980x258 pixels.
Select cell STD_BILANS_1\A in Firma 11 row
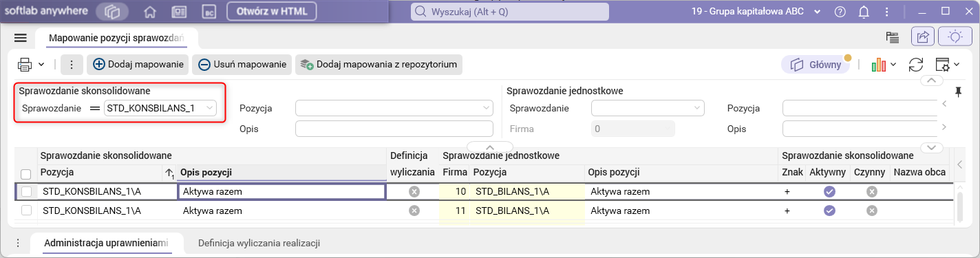527,211
